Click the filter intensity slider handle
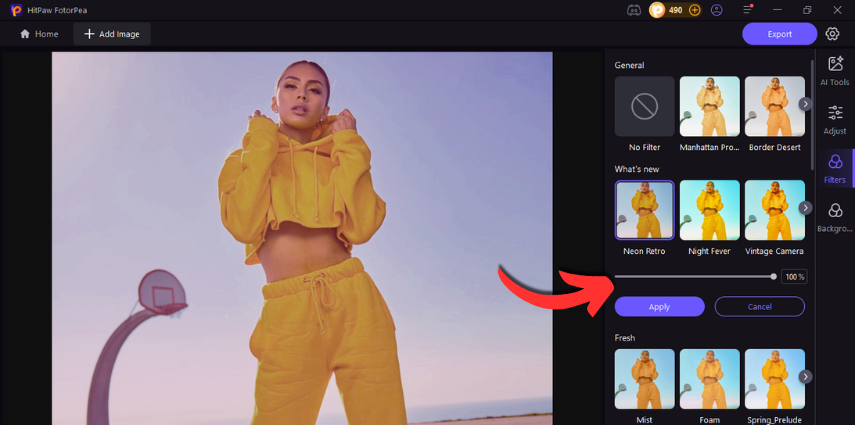The height and width of the screenshot is (425, 855). coord(773,277)
